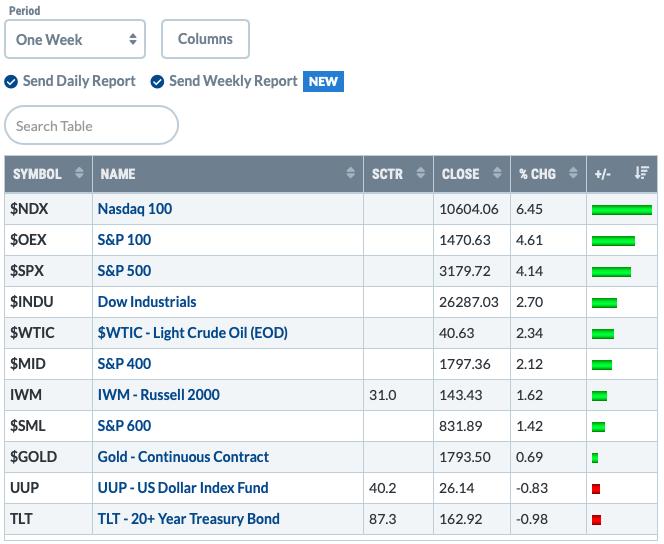Click the close value 3179.72
This screenshot has width=664, height=544.
coord(465,271)
